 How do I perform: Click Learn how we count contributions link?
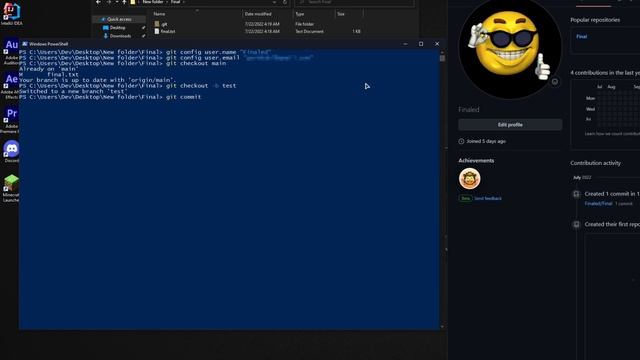[x=612, y=134]
